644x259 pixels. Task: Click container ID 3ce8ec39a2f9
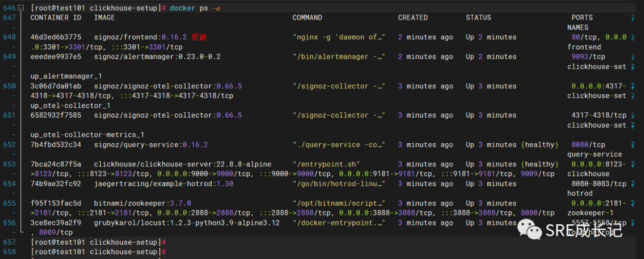coord(56,223)
